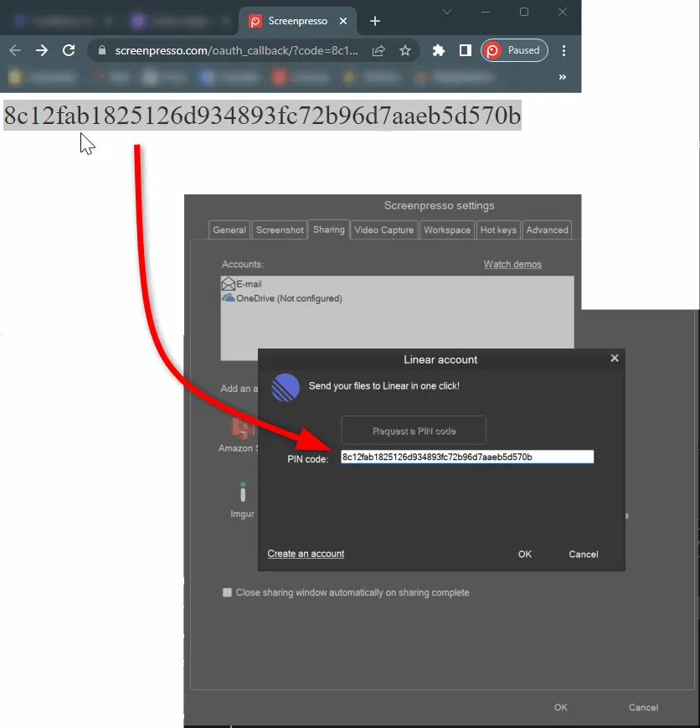Click the Watch demos link

512,263
